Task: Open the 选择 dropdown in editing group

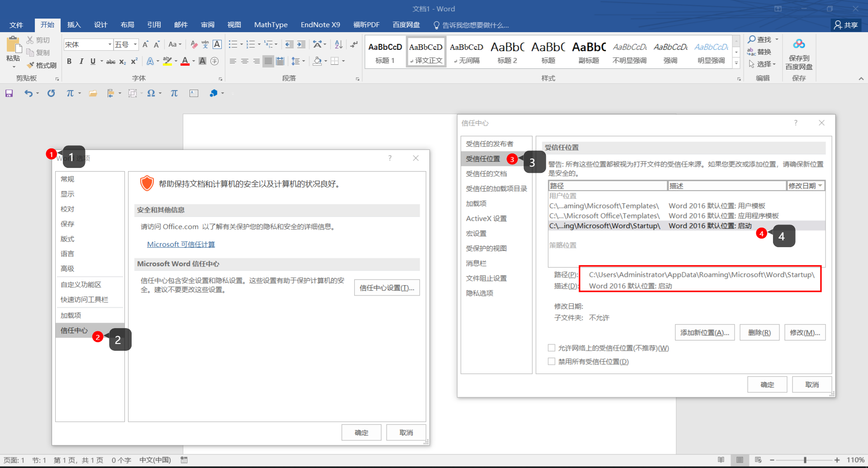Action: [763, 64]
